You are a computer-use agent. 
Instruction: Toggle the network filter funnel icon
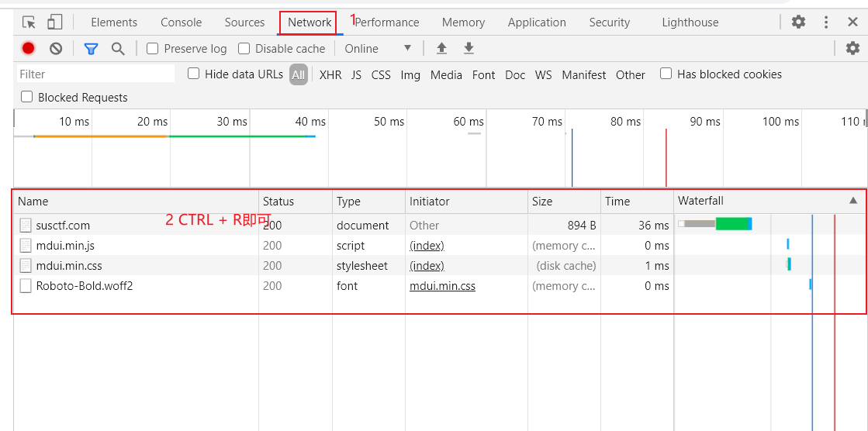click(91, 49)
